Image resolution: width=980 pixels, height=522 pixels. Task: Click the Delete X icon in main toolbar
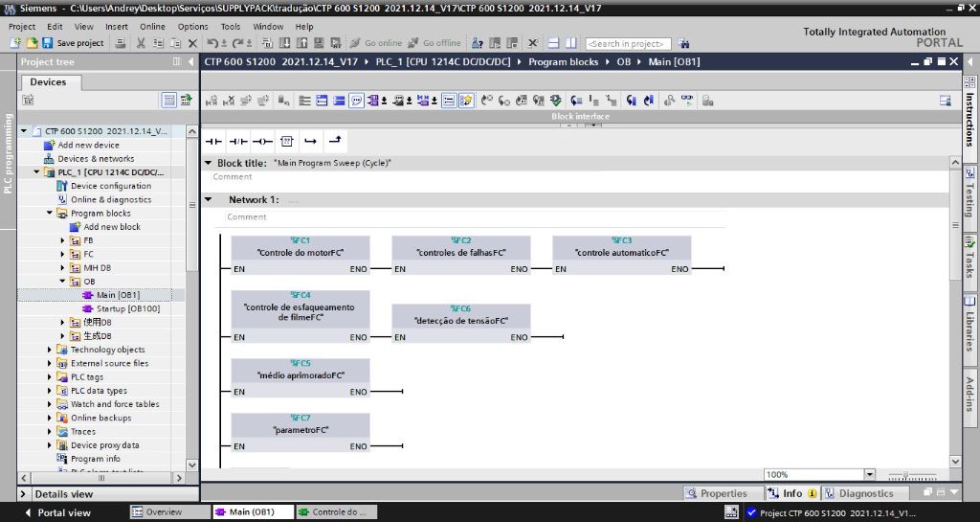tap(192, 43)
